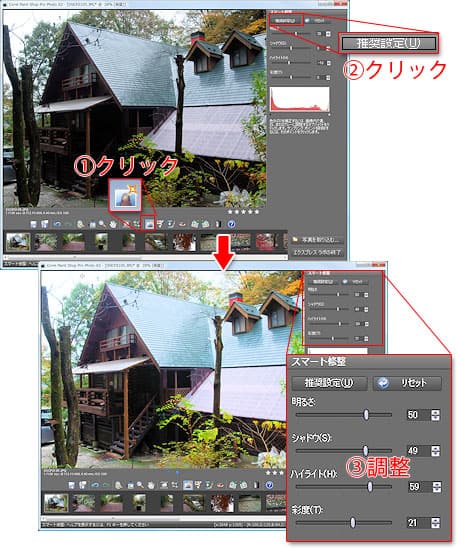Click the 彩度(T) slider handle in the enlarged panel
This screenshot has width=457, height=548.
pyautogui.click(x=353, y=523)
